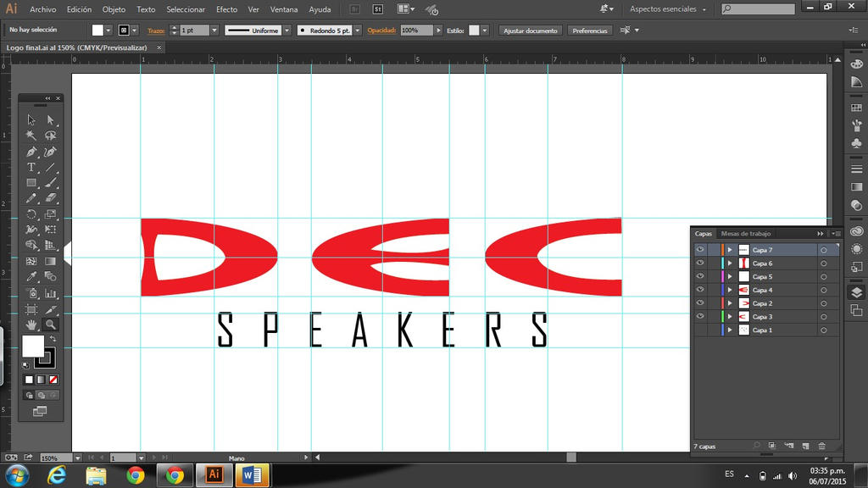Open the Objeto menu
The image size is (868, 488).
coord(114,9)
